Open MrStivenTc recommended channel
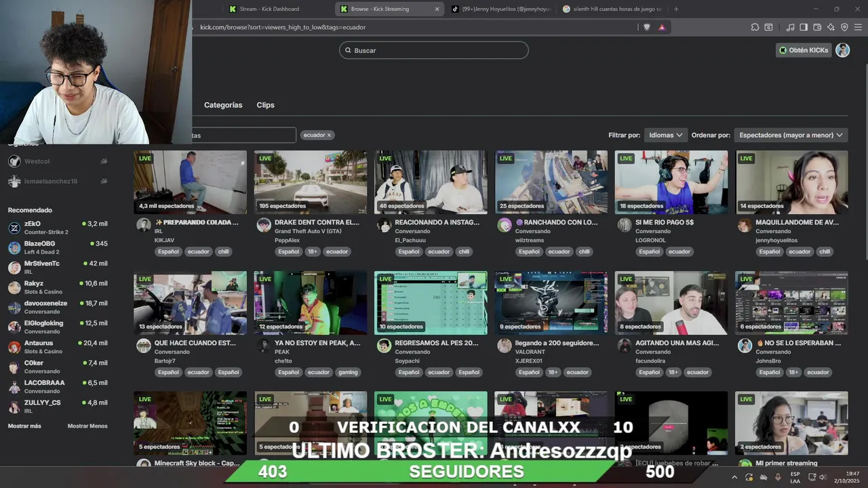This screenshot has width=868, height=488. 58,267
